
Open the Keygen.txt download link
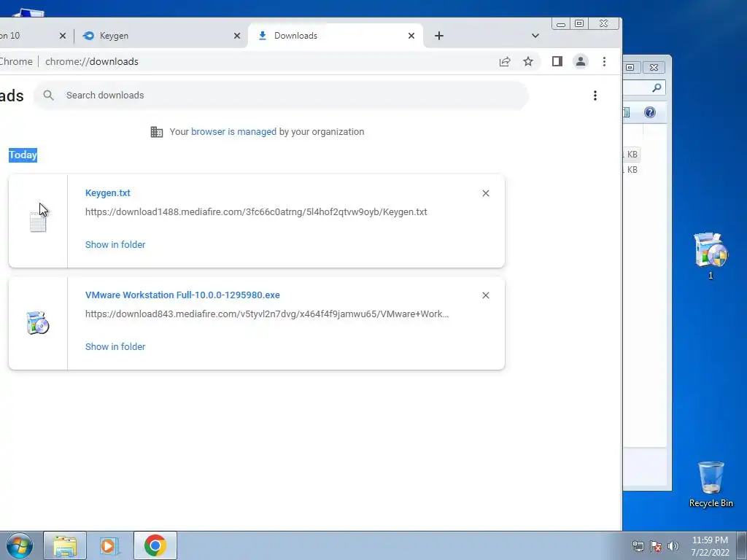[x=108, y=192]
